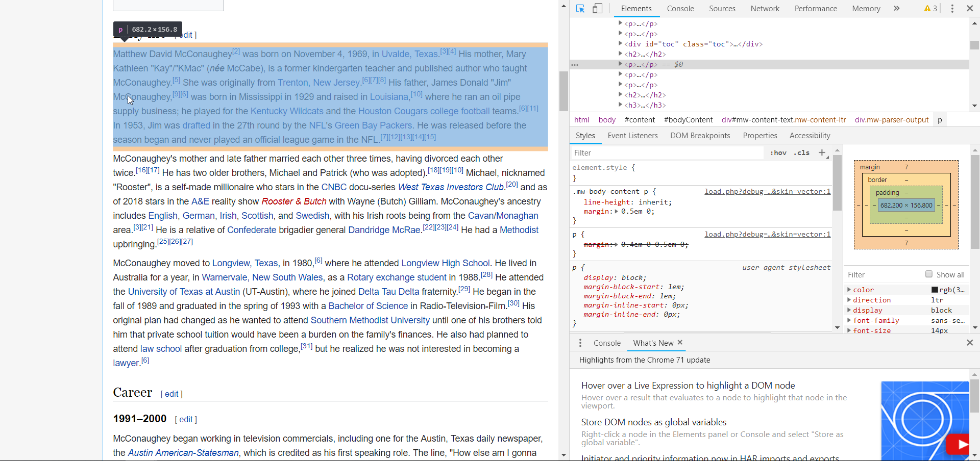Play the YouTube video thumbnail
Viewport: 980px width, 461px height.
tap(958, 444)
